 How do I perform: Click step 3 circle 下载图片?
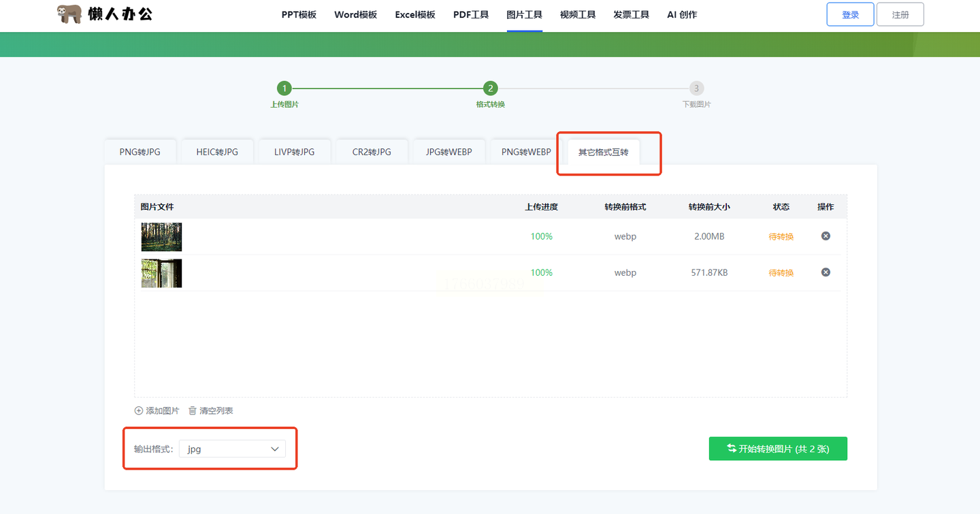click(x=696, y=89)
